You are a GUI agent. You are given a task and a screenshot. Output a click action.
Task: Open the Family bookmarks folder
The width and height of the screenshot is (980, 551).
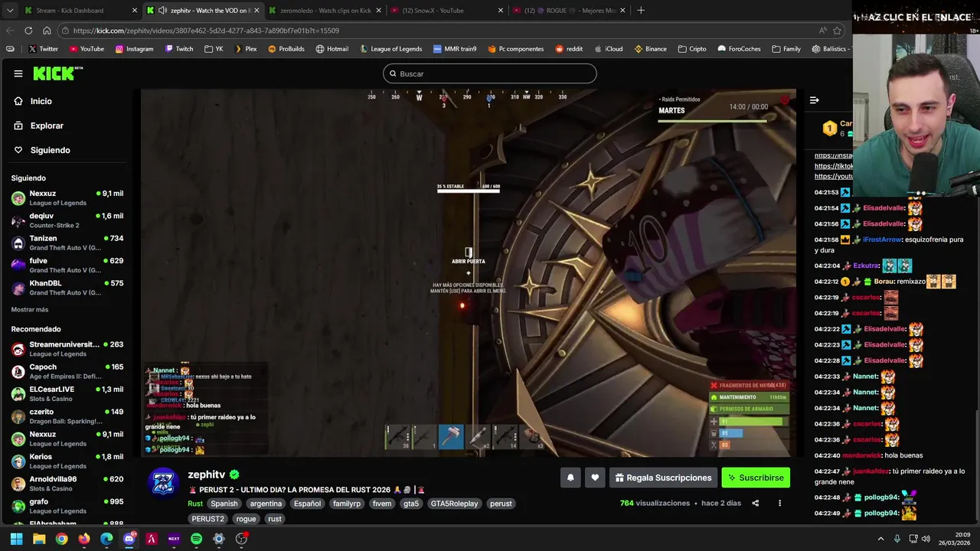click(786, 49)
